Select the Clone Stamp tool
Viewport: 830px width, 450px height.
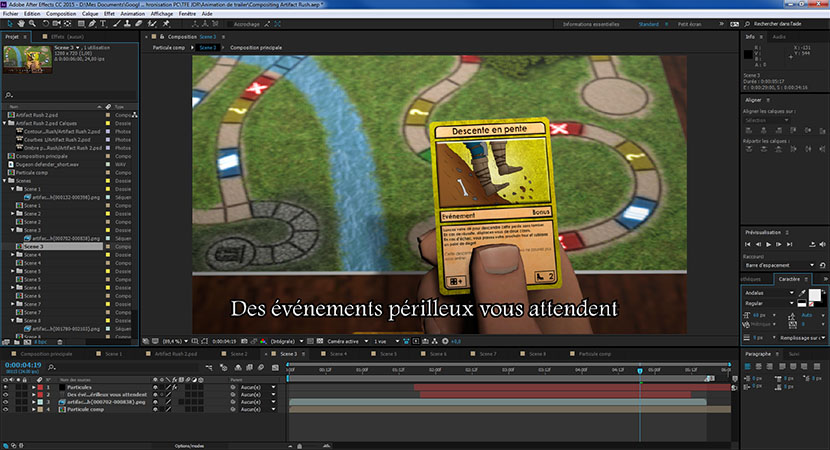[x=127, y=24]
